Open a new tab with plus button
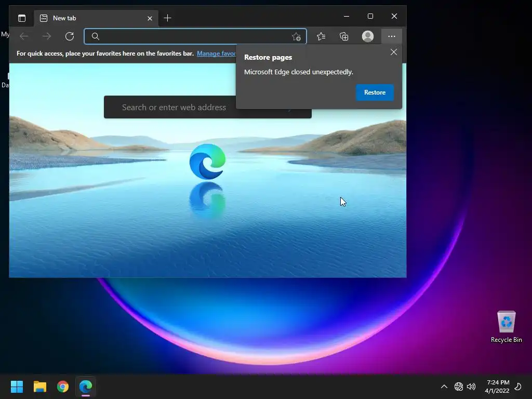Image resolution: width=532 pixels, height=399 pixels. pos(167,18)
